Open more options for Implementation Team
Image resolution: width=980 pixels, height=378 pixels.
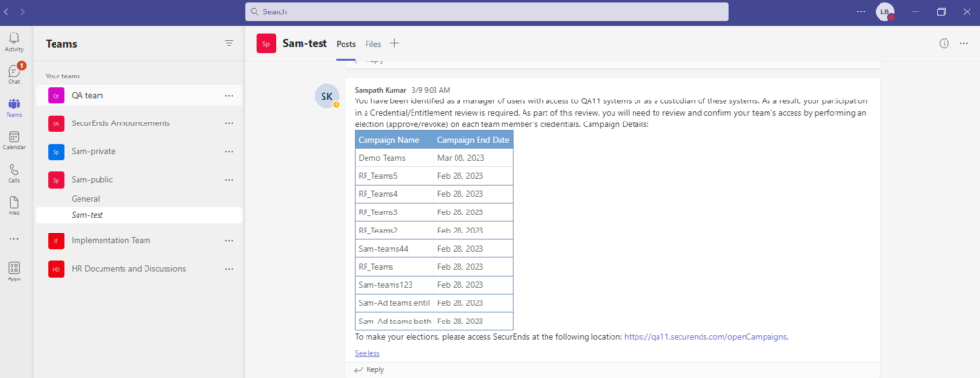pyautogui.click(x=229, y=240)
